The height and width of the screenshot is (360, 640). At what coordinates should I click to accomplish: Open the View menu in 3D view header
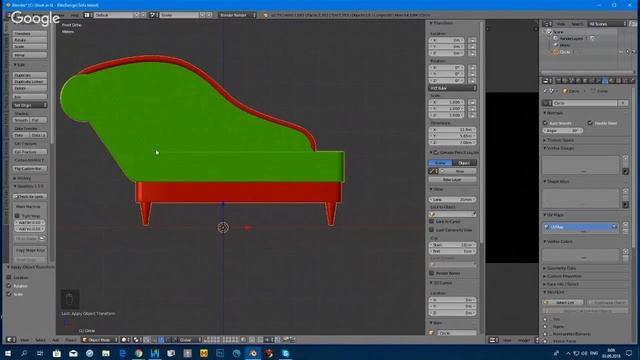pos(24,340)
